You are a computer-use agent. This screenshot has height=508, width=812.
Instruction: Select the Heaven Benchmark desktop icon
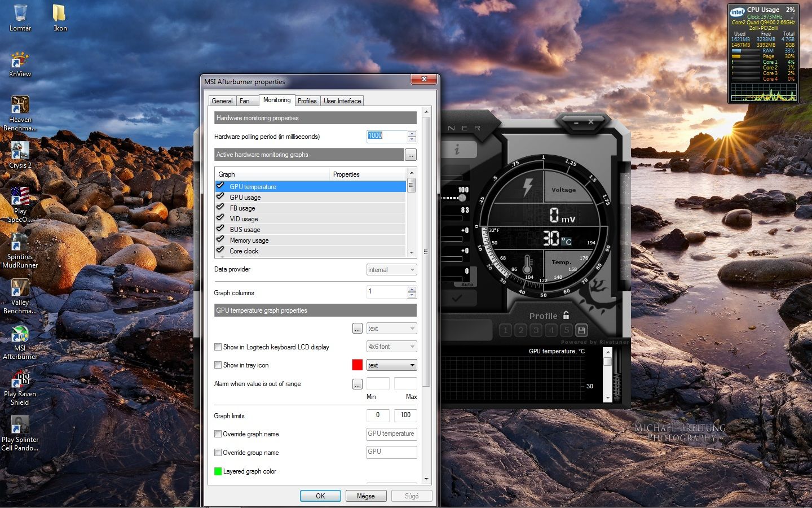point(20,113)
